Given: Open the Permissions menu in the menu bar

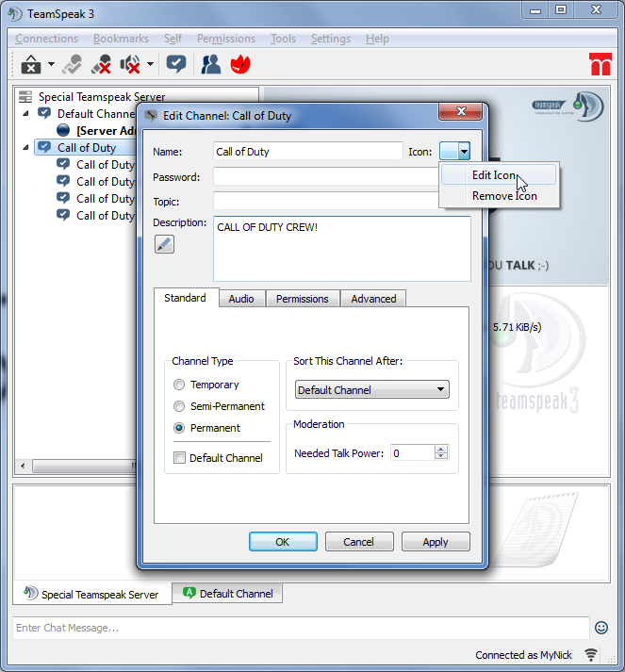Looking at the screenshot, I should click(x=226, y=39).
